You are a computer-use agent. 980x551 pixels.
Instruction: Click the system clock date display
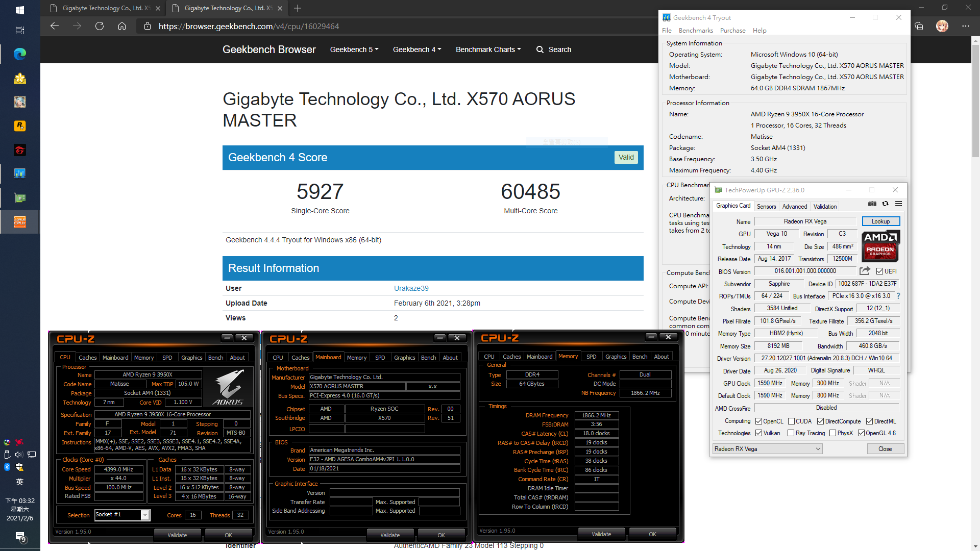(20, 509)
